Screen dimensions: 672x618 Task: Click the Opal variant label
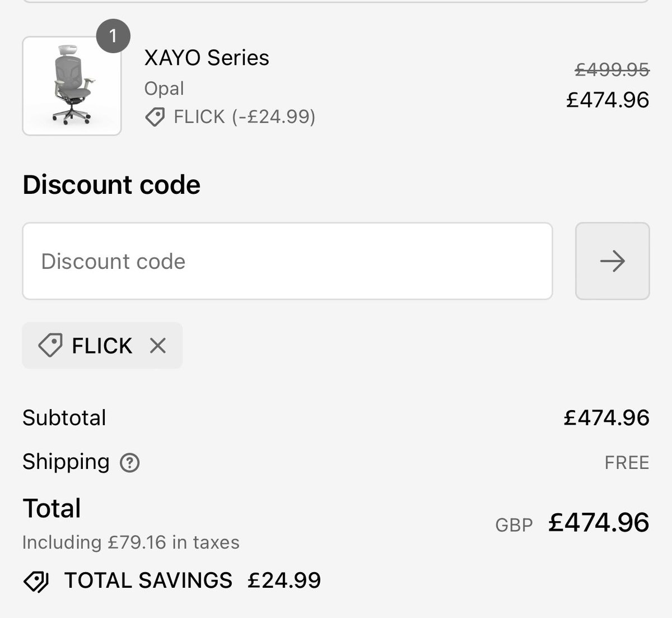pos(164,89)
